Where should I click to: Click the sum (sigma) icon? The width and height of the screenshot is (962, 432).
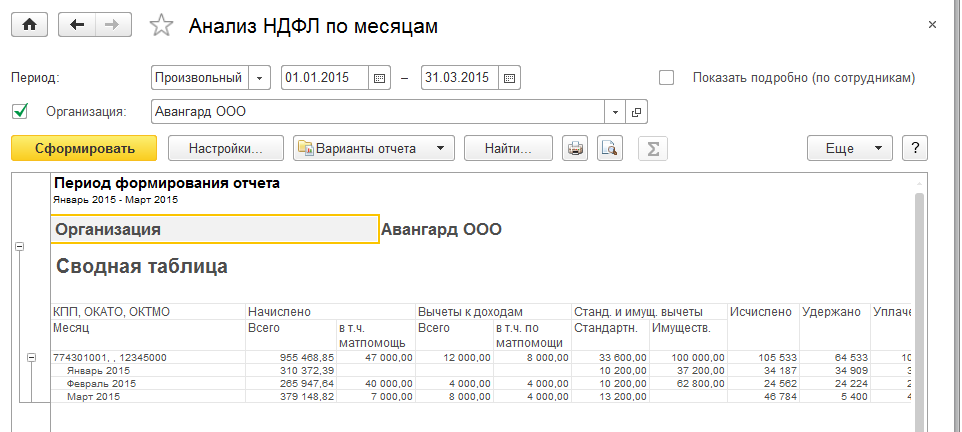pos(653,148)
